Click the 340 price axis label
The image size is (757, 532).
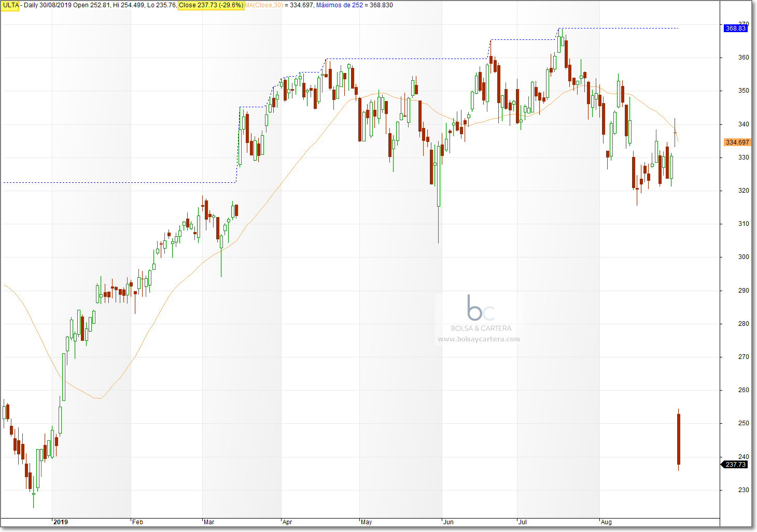pos(744,124)
